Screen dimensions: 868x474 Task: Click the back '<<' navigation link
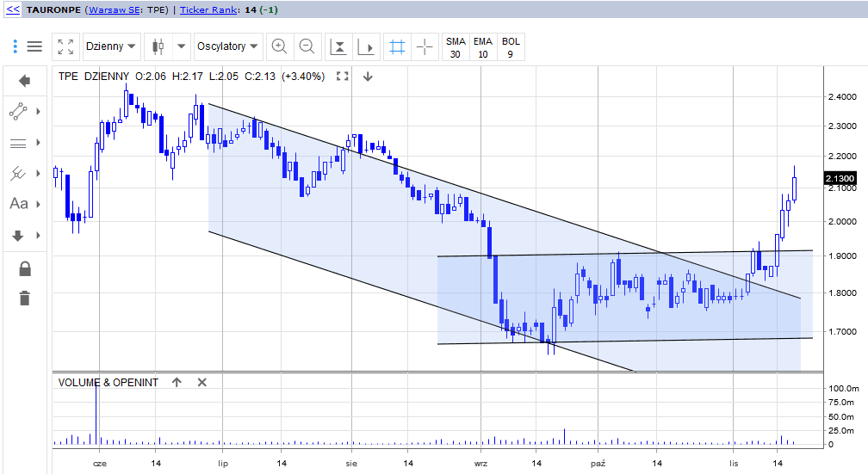(x=13, y=9)
